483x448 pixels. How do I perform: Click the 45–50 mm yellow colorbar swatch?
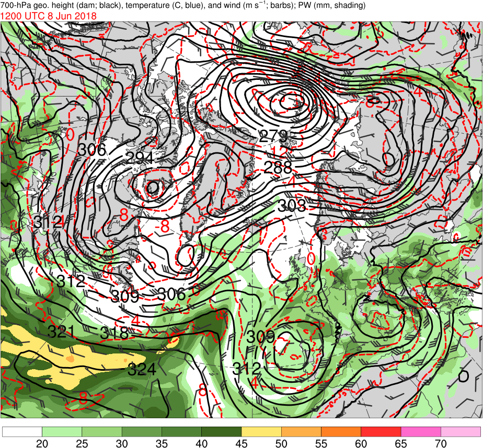pos(261,432)
